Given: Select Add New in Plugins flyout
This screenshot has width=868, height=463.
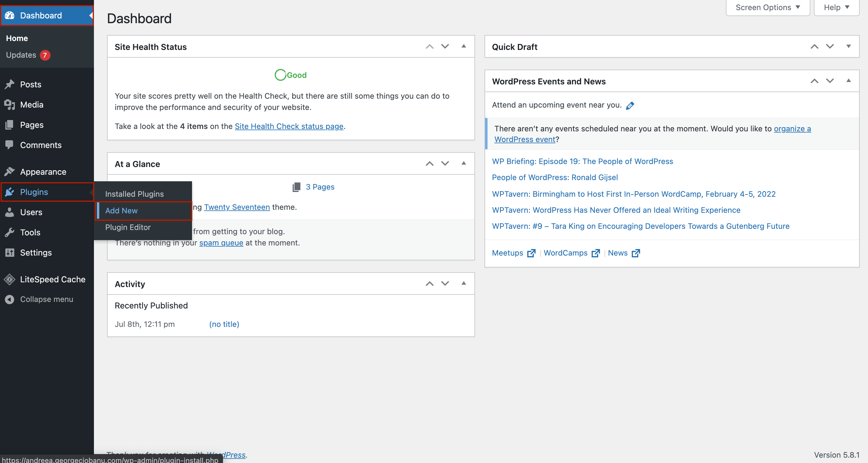Looking at the screenshot, I should coord(121,211).
